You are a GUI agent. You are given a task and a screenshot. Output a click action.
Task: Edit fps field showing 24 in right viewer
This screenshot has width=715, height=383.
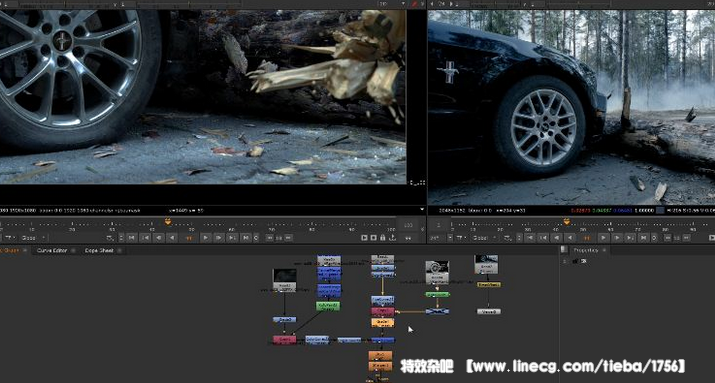436,238
